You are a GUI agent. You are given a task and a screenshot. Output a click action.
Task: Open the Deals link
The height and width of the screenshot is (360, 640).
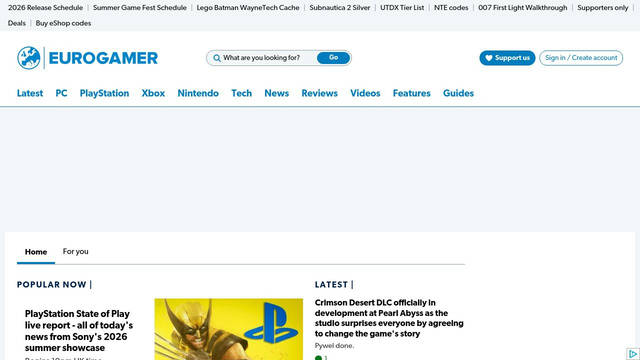[17, 23]
